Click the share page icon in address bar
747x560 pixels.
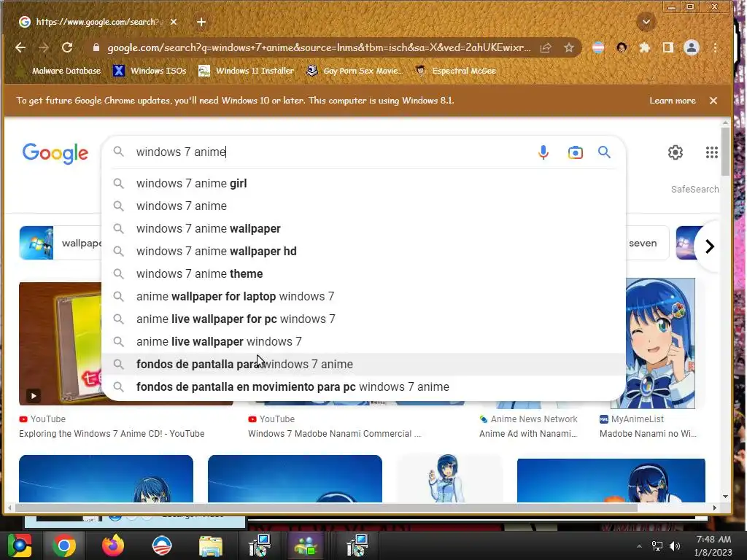pos(546,47)
